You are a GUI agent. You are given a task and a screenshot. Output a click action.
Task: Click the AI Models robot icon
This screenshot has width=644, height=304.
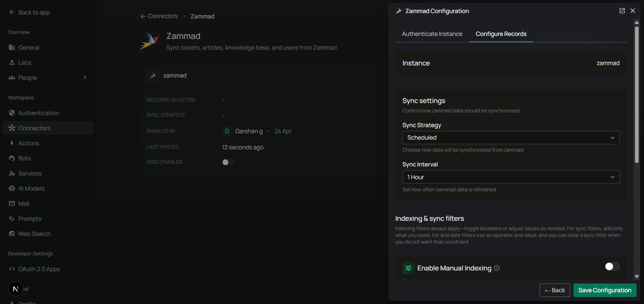[12, 188]
